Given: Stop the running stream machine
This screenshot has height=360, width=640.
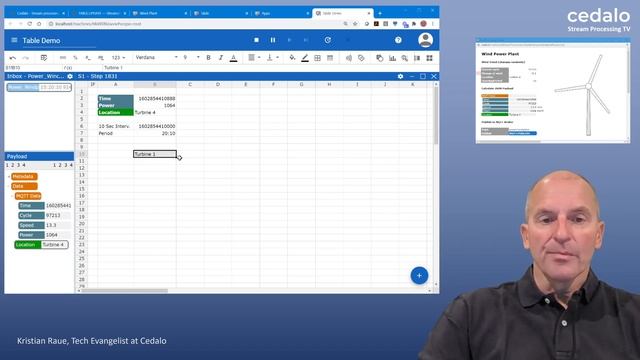Looking at the screenshot, I should (256, 40).
